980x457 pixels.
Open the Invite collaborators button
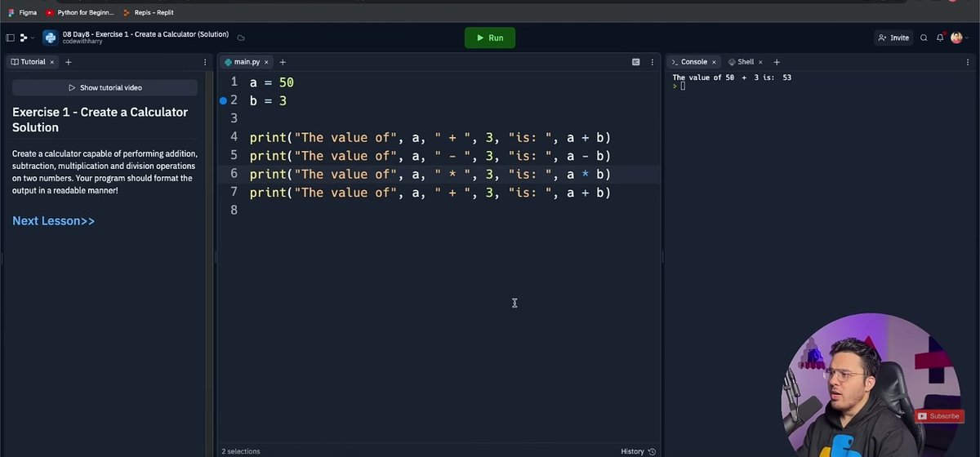coord(893,38)
